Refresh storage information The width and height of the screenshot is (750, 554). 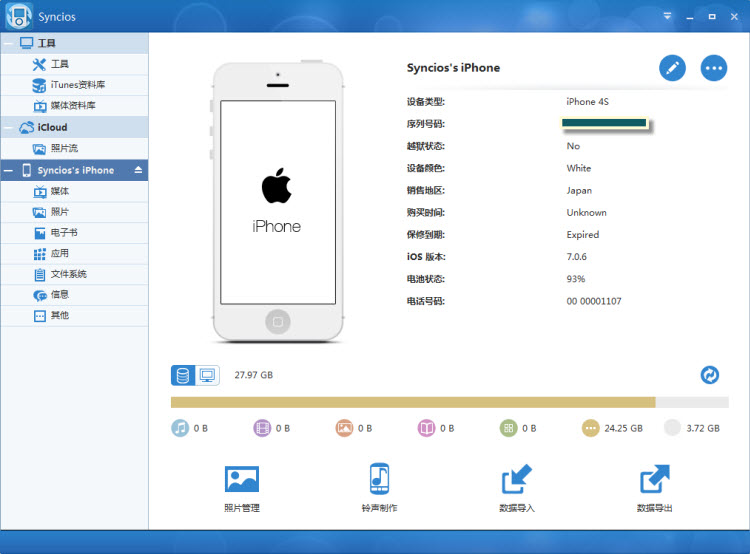(710, 375)
